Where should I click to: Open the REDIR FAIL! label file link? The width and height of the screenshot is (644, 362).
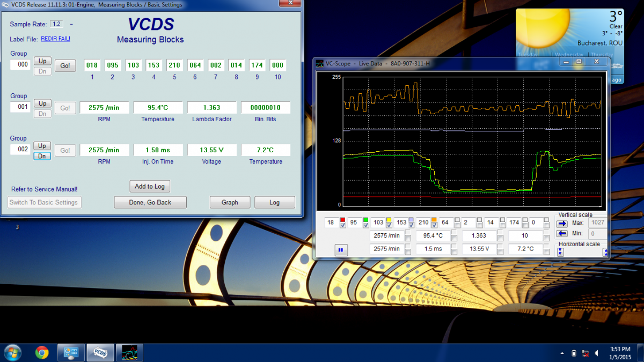pyautogui.click(x=56, y=39)
